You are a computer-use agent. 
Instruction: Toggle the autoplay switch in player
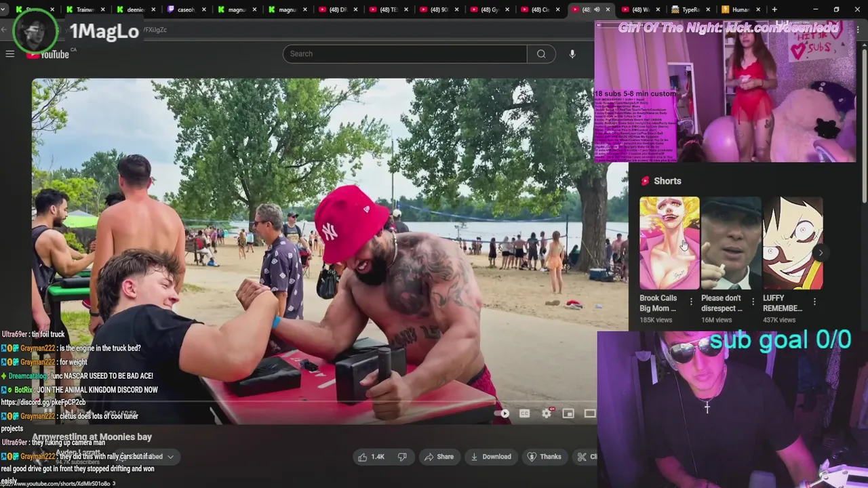tap(502, 413)
